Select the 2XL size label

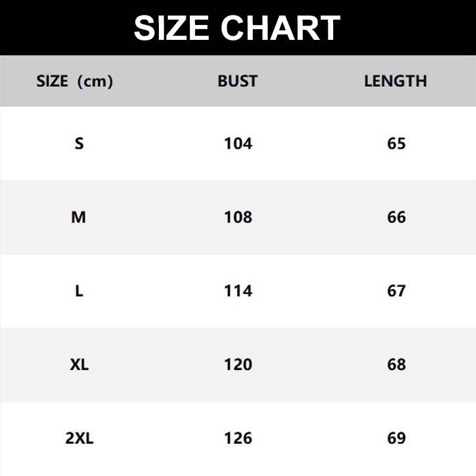[x=79, y=439]
